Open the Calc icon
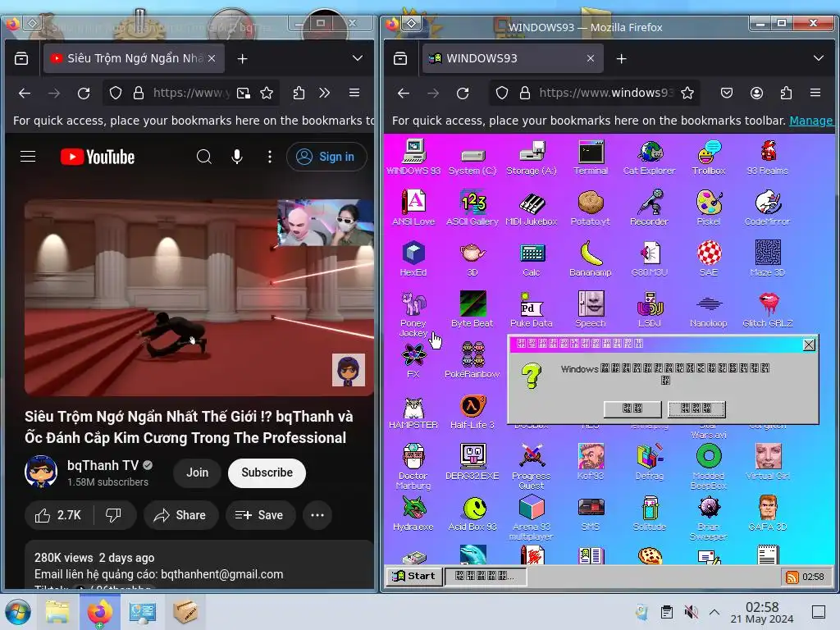840x630 pixels. click(x=532, y=258)
